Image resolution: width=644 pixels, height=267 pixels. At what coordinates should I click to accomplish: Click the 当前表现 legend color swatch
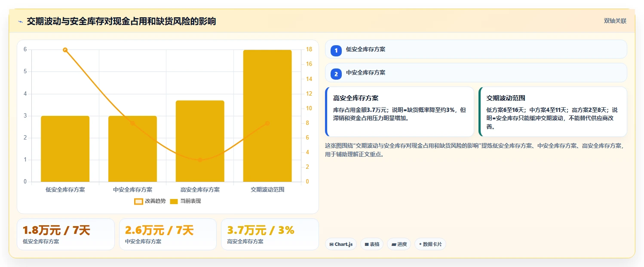pyautogui.click(x=174, y=202)
